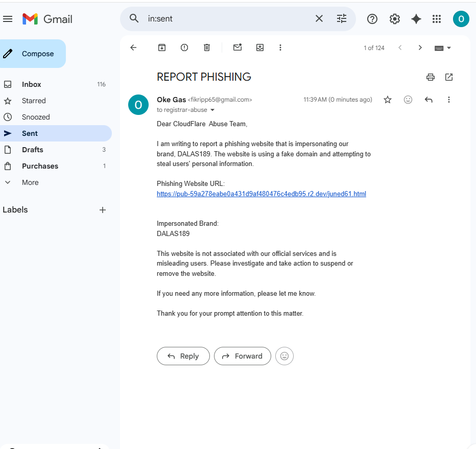This screenshot has height=449, width=476.
Task: Open the Support help icon
Action: [x=372, y=19]
